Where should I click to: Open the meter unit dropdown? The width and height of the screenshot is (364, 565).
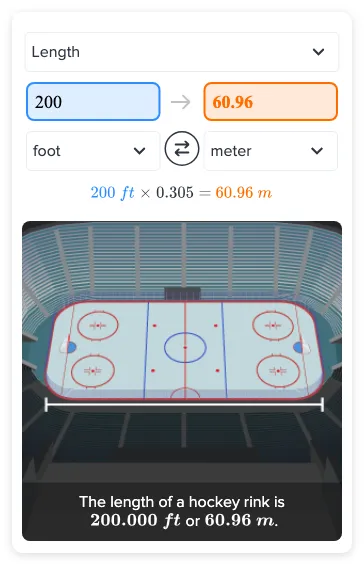271,151
